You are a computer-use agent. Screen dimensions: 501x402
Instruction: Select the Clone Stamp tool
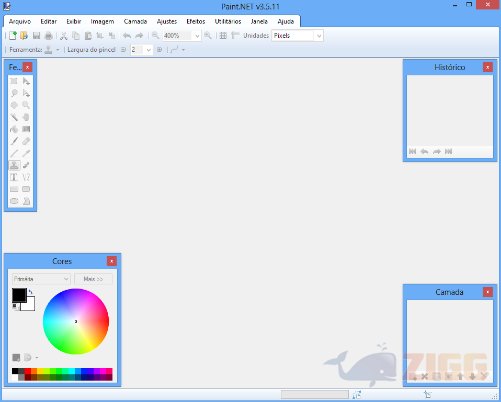click(14, 165)
